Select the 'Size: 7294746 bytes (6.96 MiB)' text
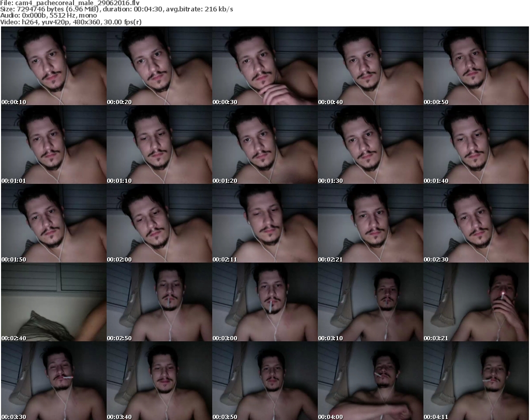Viewport: 530px width, 420px height. pyautogui.click(x=49, y=9)
